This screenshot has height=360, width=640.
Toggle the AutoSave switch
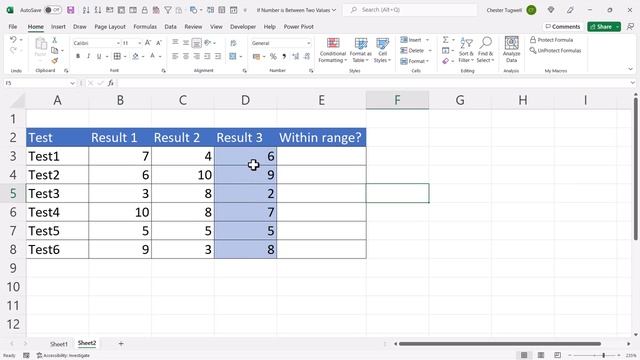click(53, 10)
